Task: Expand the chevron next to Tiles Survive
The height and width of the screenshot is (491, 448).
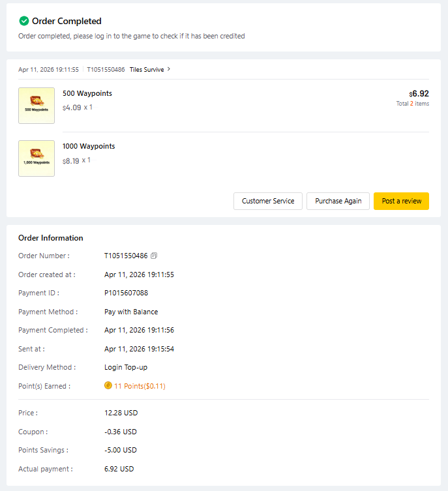Action: click(x=169, y=69)
